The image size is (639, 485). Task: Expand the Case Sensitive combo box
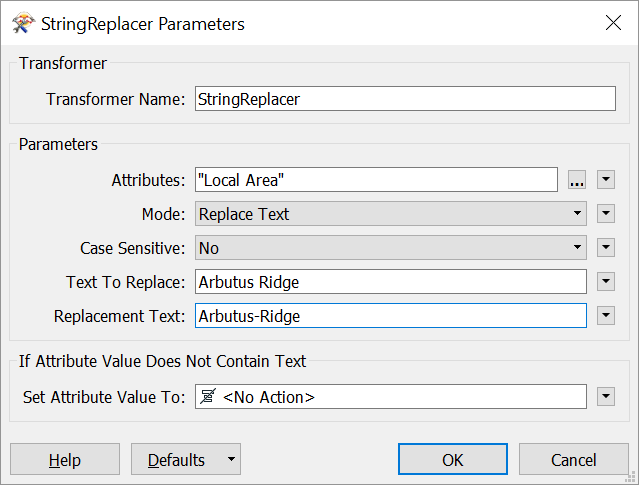pyautogui.click(x=391, y=247)
